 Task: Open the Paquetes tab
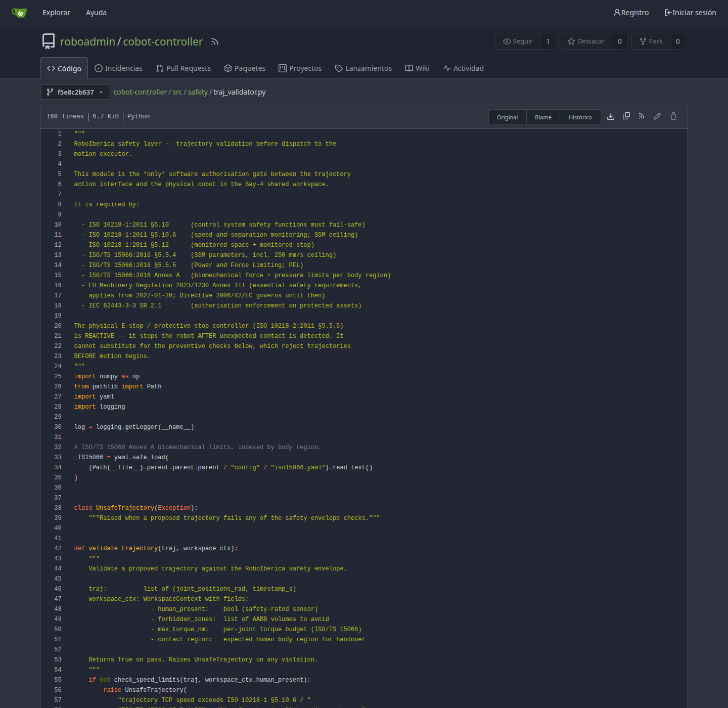click(245, 68)
